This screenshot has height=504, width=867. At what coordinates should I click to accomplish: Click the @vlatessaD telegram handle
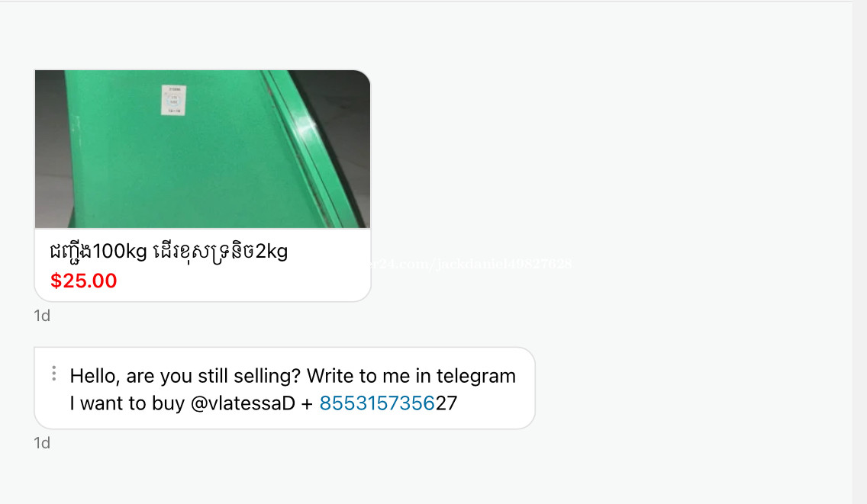[x=243, y=403]
